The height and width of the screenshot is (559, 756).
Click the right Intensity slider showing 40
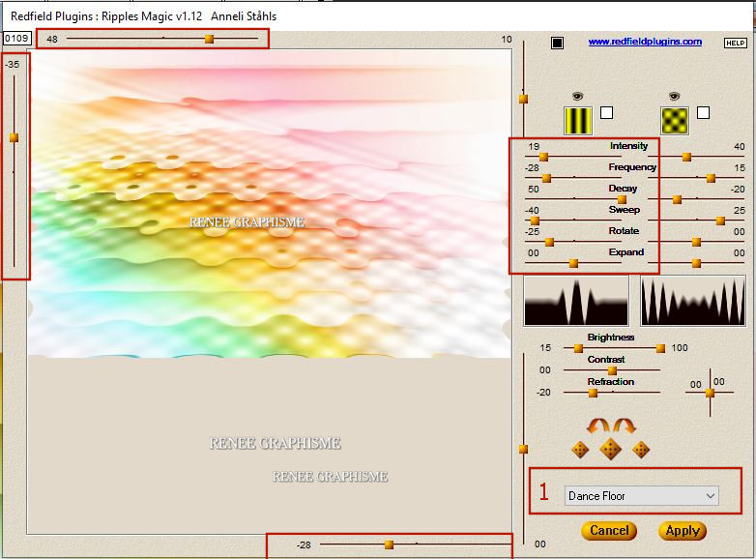(x=686, y=157)
